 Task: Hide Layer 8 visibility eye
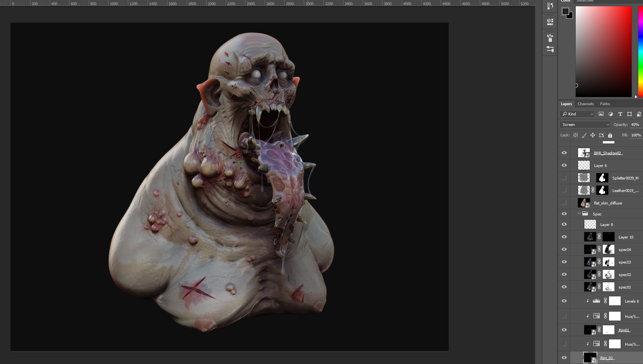[564, 224]
